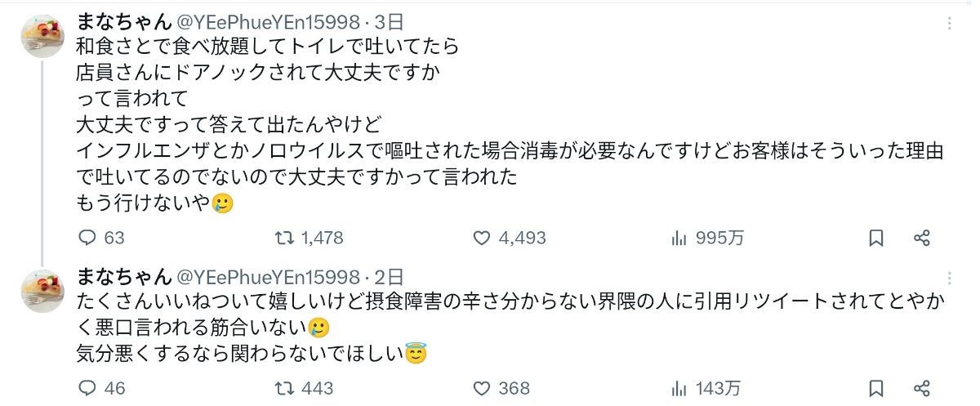Click first tweet's profile avatar
Viewport: 980px width, 406px height.
pos(42,37)
